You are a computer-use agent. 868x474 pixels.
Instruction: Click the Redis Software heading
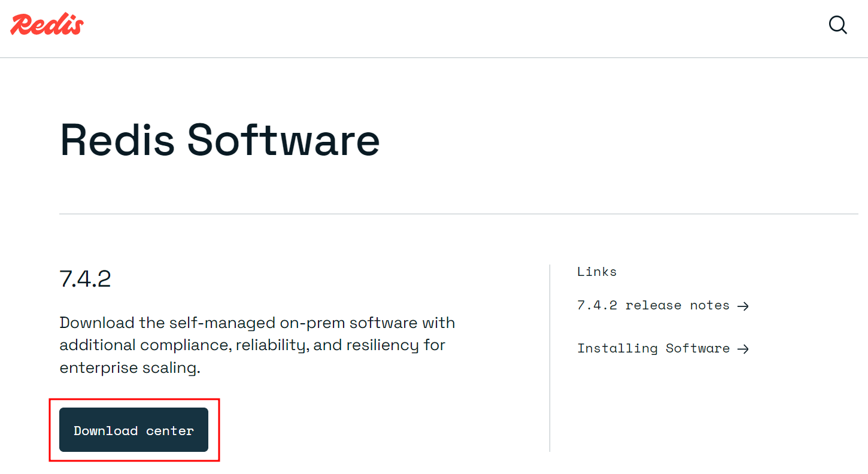pyautogui.click(x=220, y=140)
